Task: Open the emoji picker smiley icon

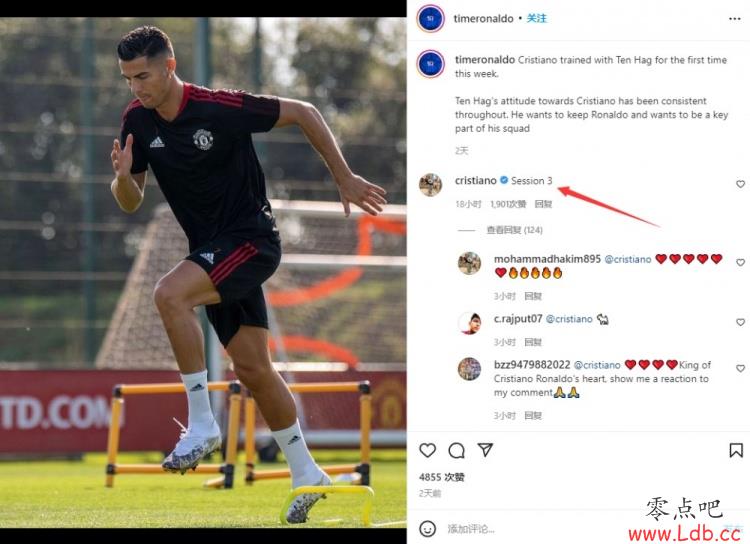Action: (427, 528)
